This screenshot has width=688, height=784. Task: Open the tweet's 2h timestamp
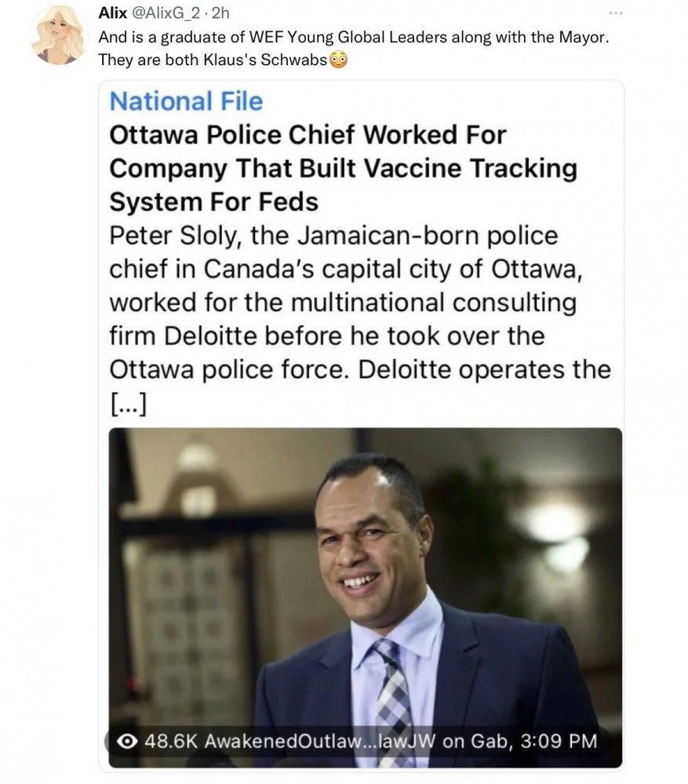(220, 13)
